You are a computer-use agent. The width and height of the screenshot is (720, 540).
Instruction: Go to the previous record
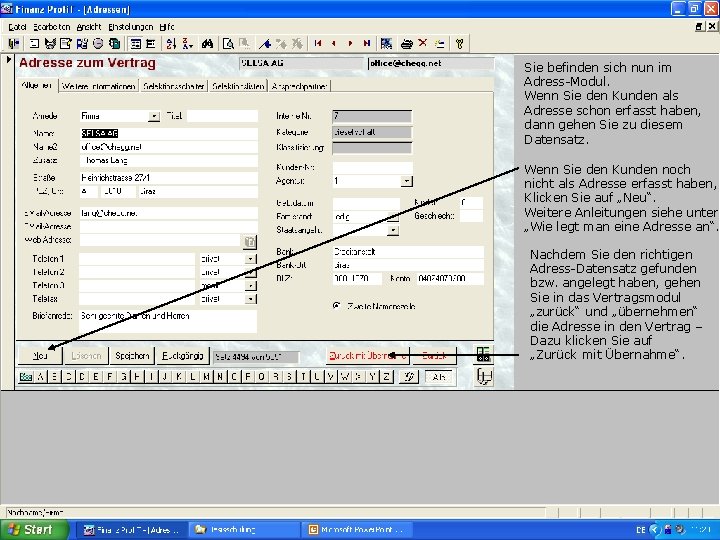point(334,44)
